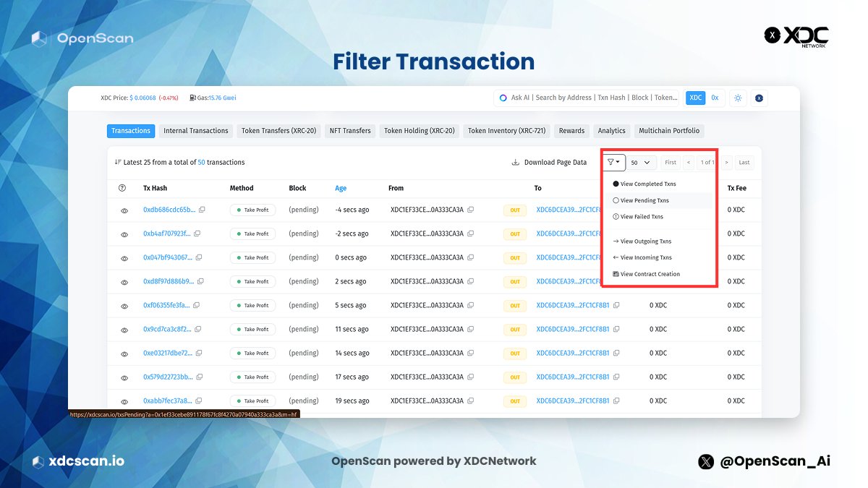Select the 0x address prefix toggle
The image size is (868, 488).
[715, 98]
